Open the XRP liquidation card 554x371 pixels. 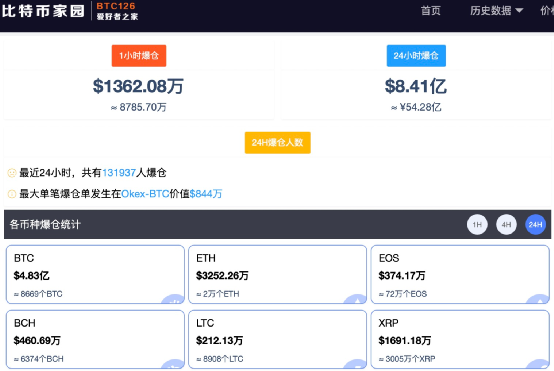pos(460,340)
